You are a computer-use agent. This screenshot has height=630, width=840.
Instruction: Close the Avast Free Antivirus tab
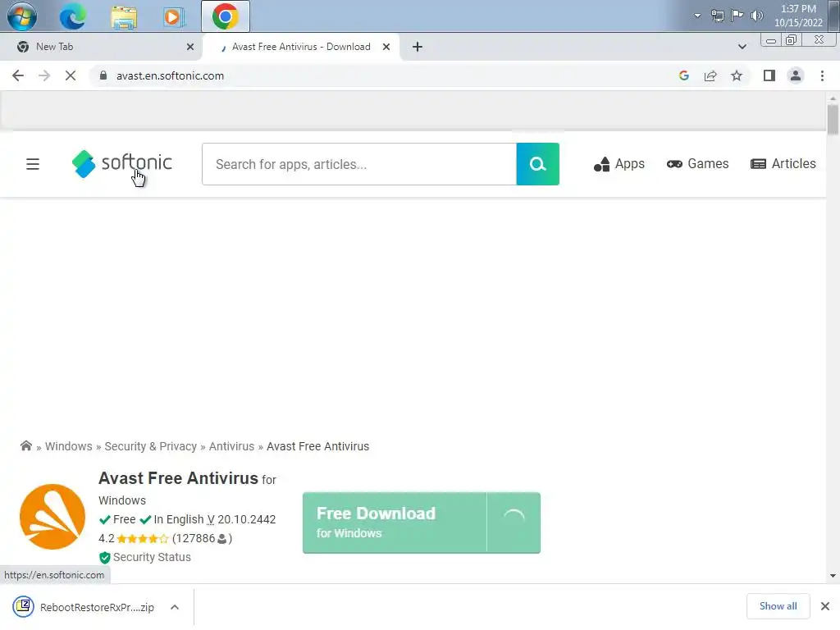[x=386, y=47]
